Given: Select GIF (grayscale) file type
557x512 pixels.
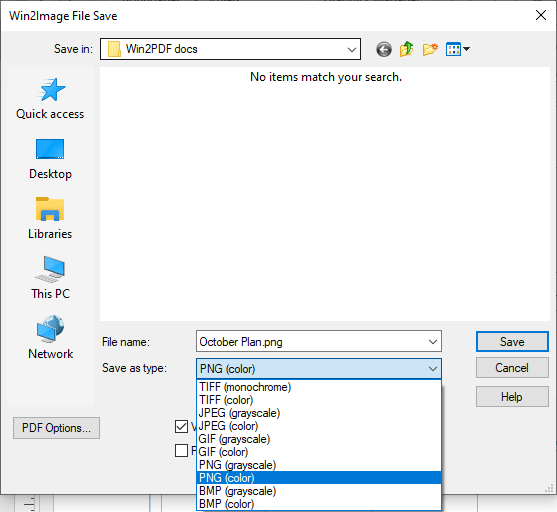Looking at the screenshot, I should tap(319, 439).
